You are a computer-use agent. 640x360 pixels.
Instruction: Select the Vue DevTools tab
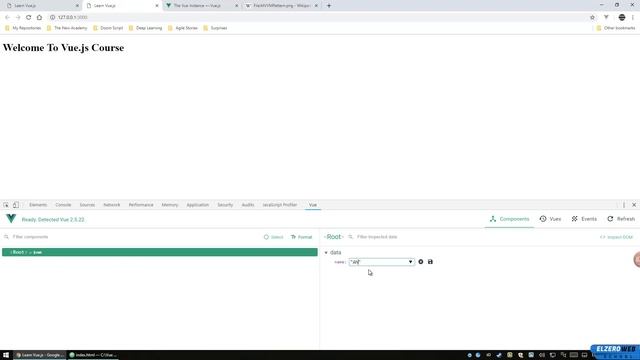click(313, 205)
